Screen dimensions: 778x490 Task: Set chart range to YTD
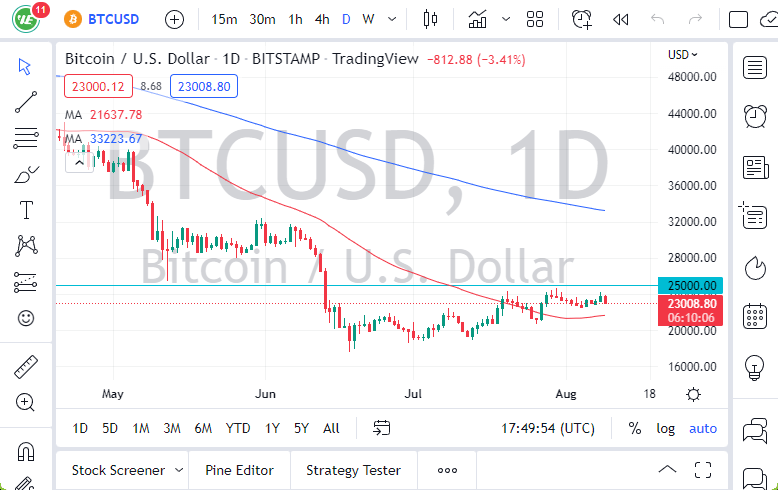(237, 428)
